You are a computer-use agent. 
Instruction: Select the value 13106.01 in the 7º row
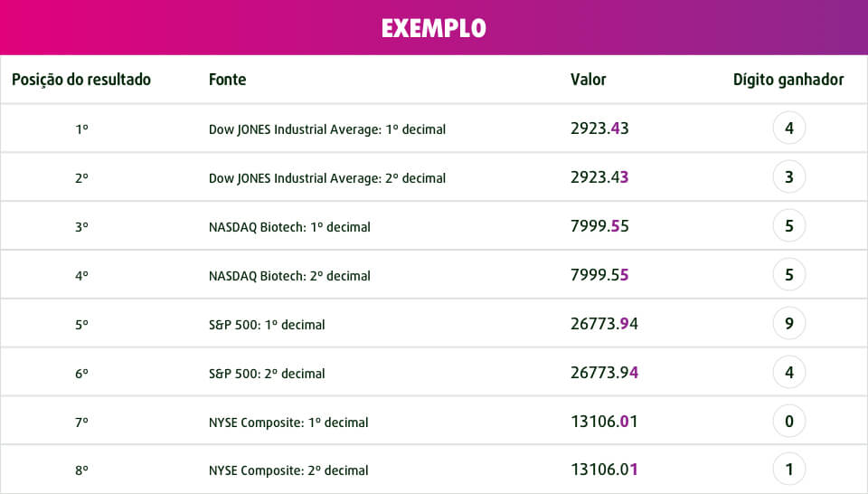pyautogui.click(x=604, y=422)
